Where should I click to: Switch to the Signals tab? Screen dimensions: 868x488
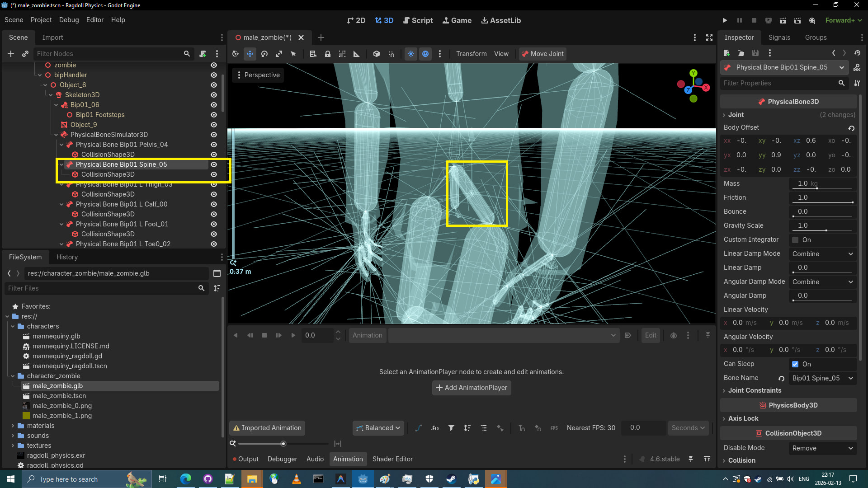[779, 38]
